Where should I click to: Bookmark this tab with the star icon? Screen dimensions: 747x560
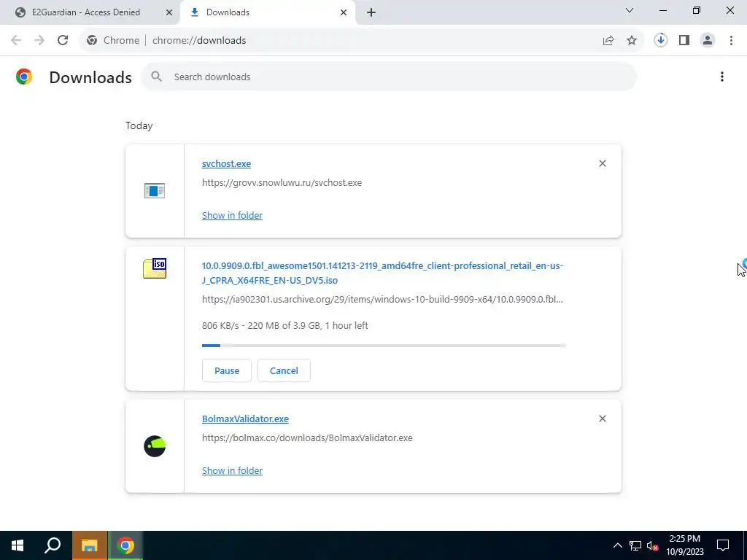tap(632, 41)
